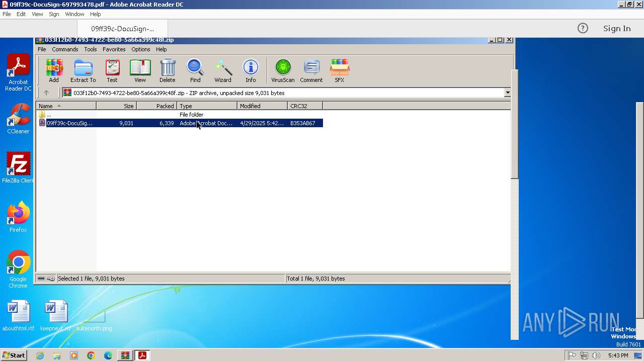Image resolution: width=644 pixels, height=362 pixels.
Task: Open WinRAR Options menu
Action: pyautogui.click(x=141, y=49)
